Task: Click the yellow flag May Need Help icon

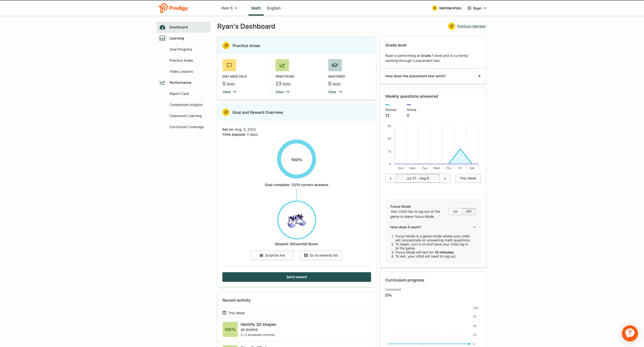Action: (x=229, y=65)
